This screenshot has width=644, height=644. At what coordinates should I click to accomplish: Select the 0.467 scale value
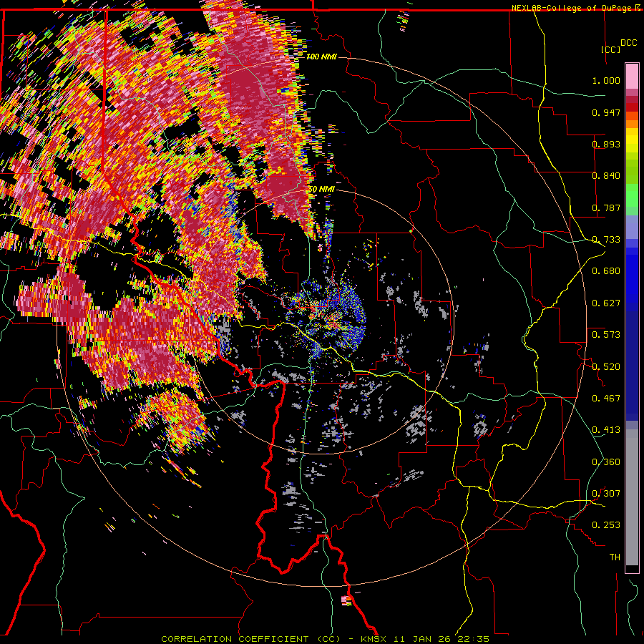click(606, 399)
